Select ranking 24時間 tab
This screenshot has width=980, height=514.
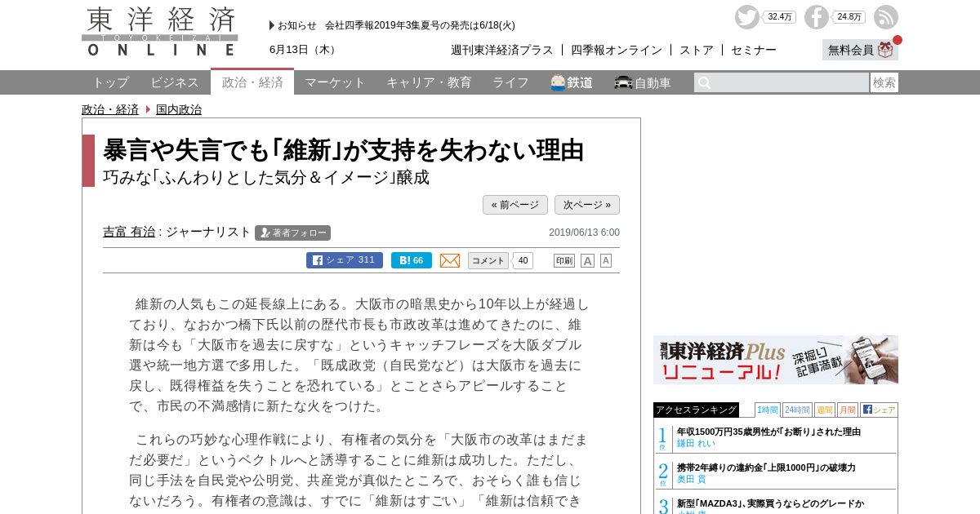coord(797,410)
